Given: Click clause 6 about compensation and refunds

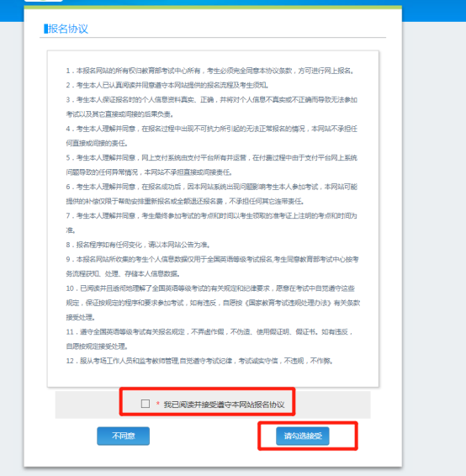Looking at the screenshot, I should click(212, 194).
